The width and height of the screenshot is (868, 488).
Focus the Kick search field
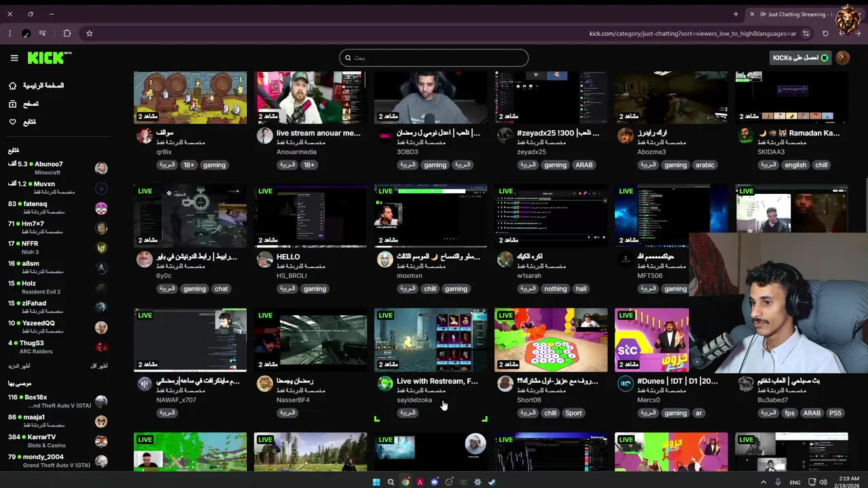tap(434, 58)
